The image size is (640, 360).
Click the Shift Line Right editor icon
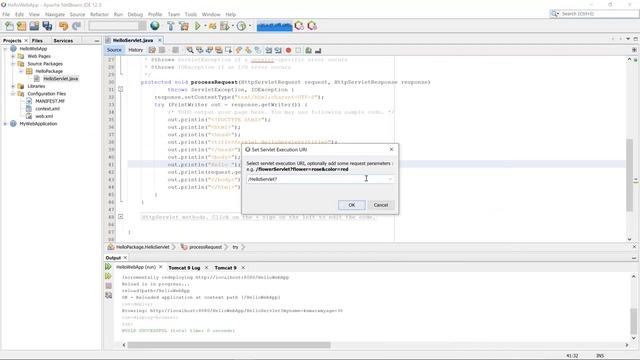click(x=278, y=50)
